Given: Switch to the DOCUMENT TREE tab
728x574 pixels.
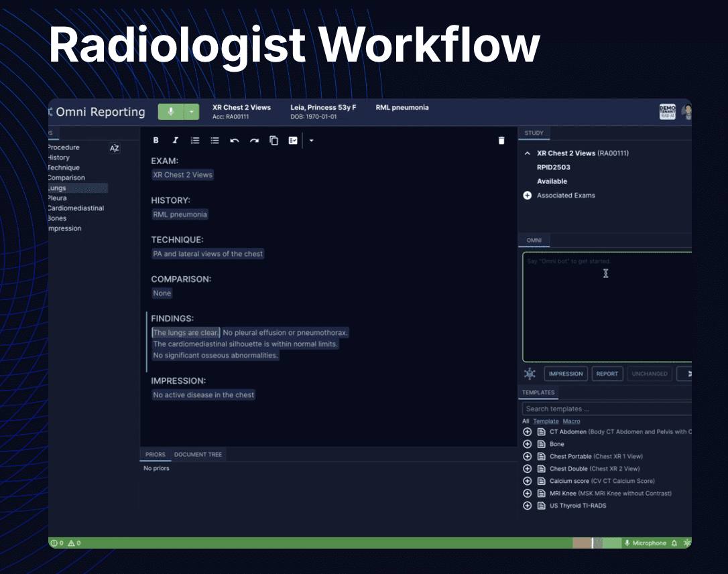Looking at the screenshot, I should [x=198, y=454].
